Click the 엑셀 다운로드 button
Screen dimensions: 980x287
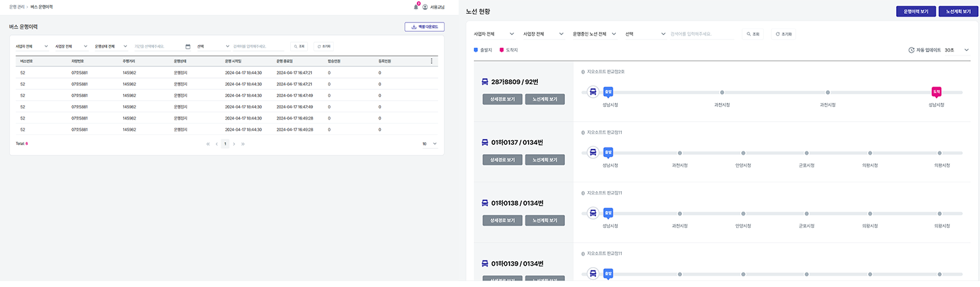424,27
